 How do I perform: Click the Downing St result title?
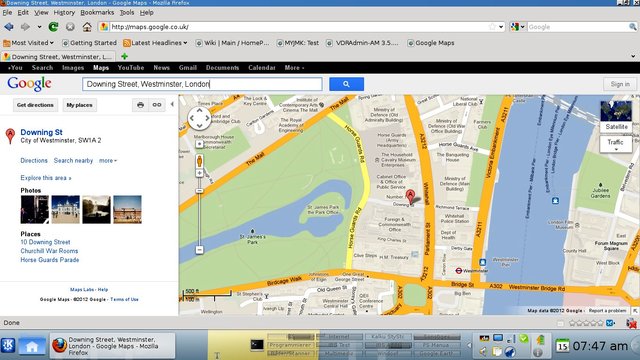coord(41,132)
